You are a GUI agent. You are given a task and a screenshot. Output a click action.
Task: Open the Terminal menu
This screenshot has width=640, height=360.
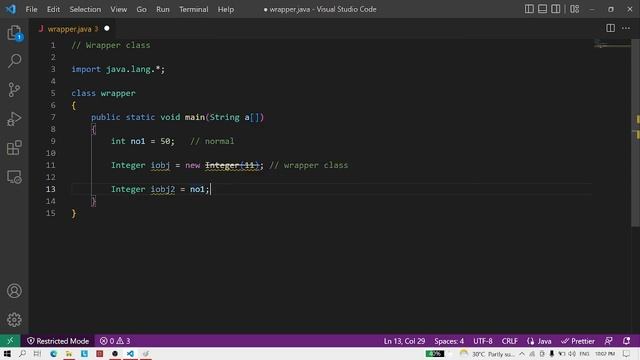193,9
